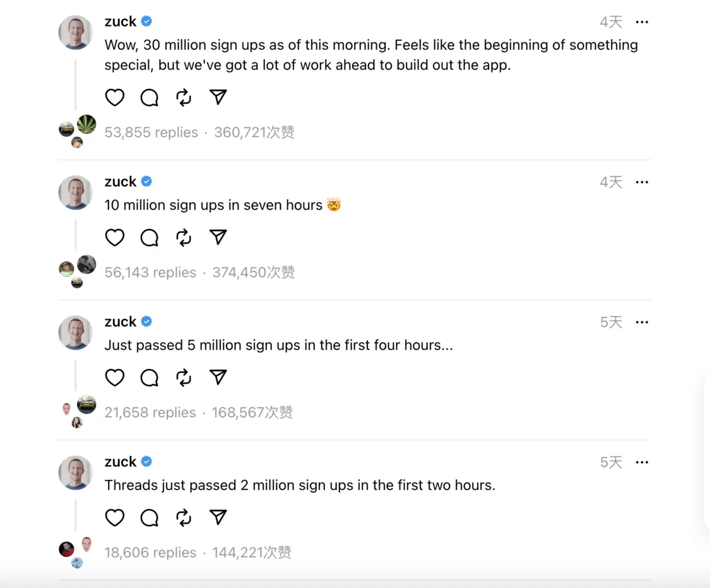Repost the 5 million sign ups post
Screen dimensions: 710x588
[184, 377]
